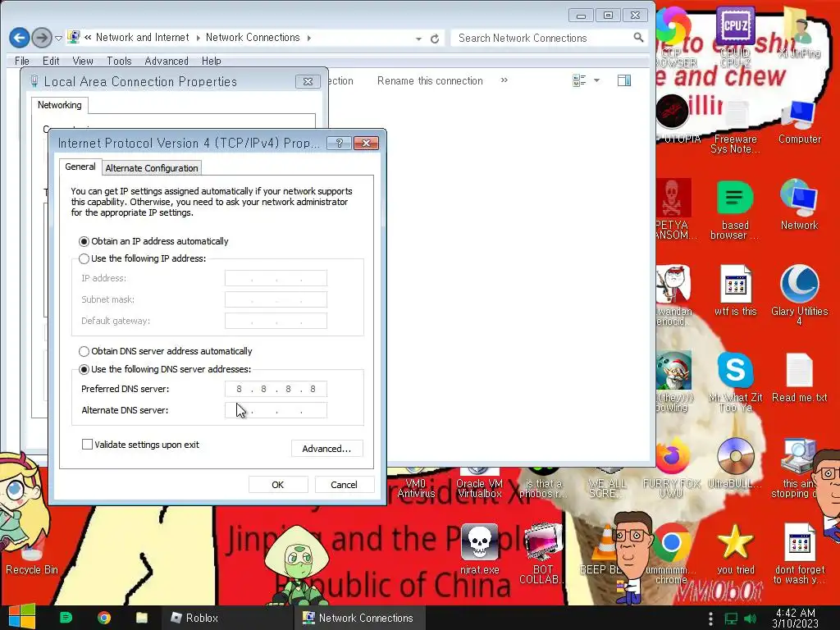The image size is (840, 630).
Task: Expand Network and Internet breadcrumb arrow
Action: [198, 38]
